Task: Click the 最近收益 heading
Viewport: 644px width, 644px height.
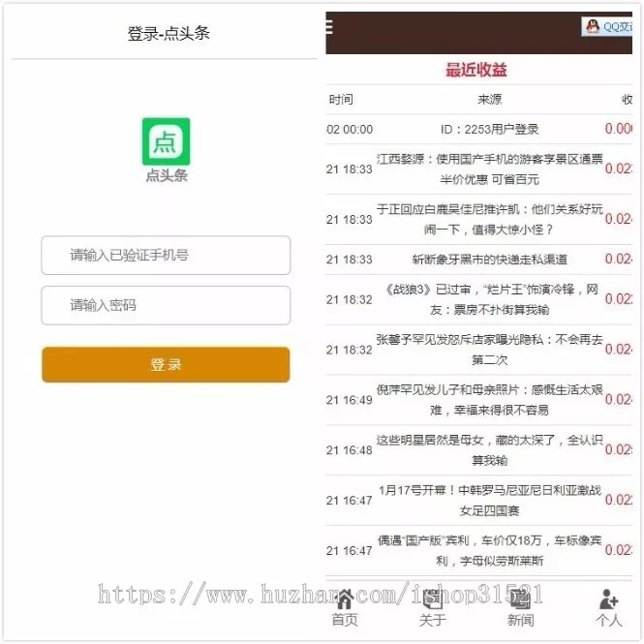Action: pos(476,70)
